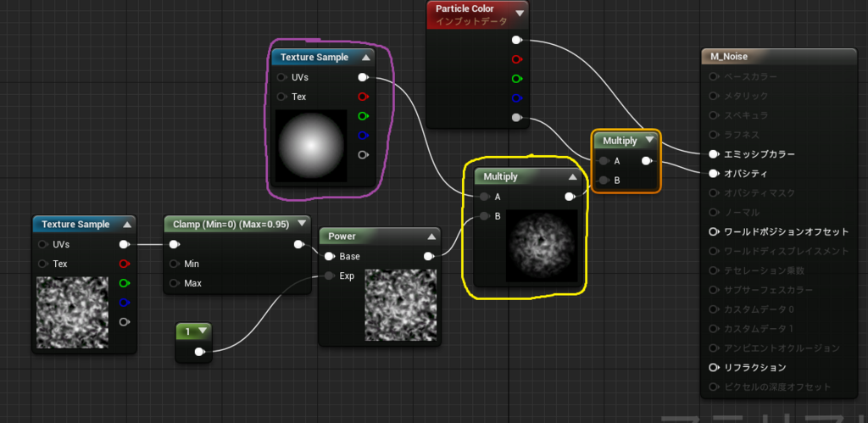Click red output pin of gradient Texture Sample
This screenshot has height=423, width=868.
[363, 97]
